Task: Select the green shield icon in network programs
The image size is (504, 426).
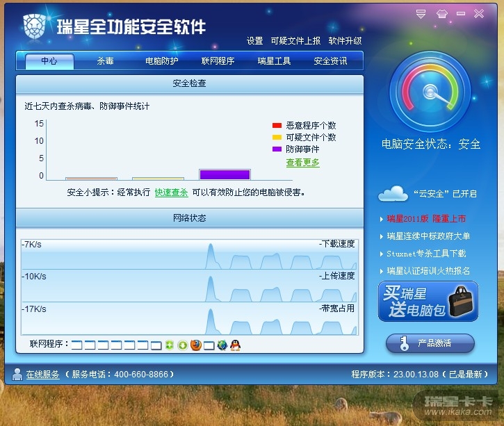Action: click(170, 345)
